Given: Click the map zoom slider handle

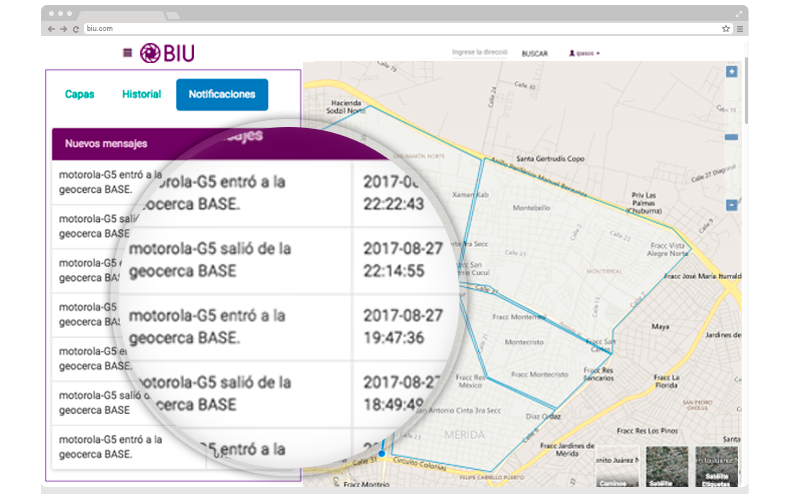Looking at the screenshot, I should [732, 137].
